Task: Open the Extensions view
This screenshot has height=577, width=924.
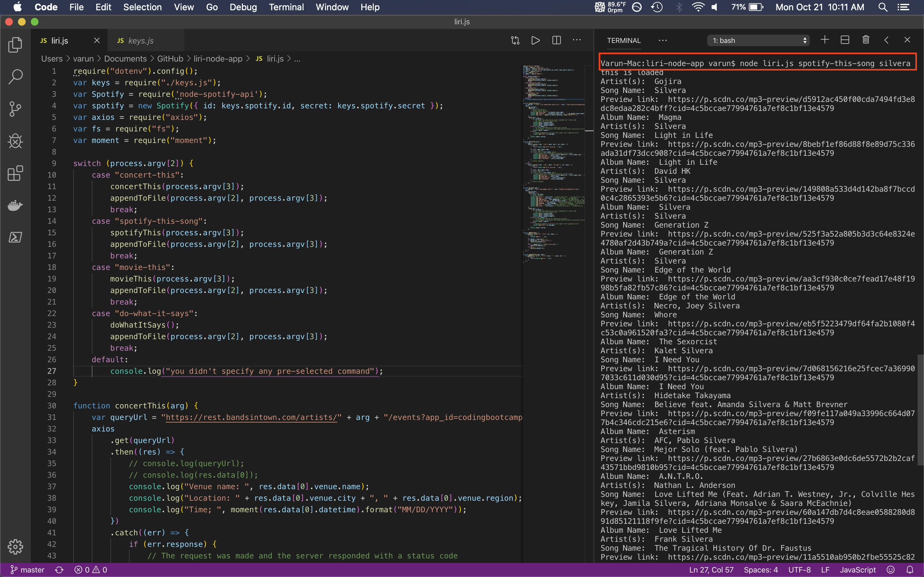Action: point(15,173)
